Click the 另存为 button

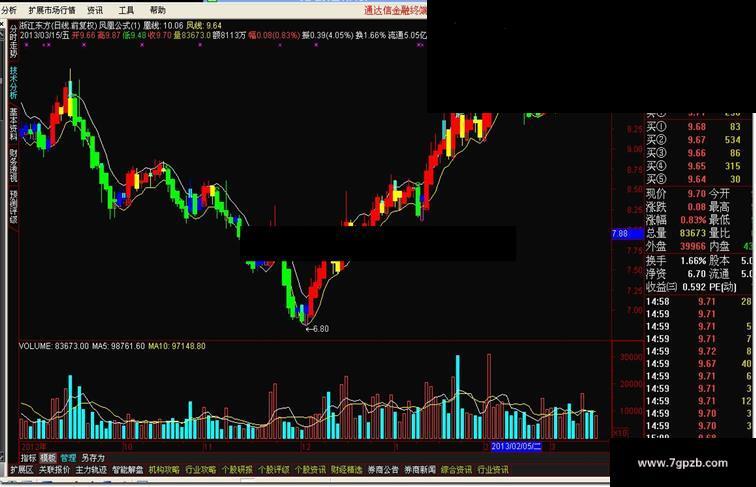93,458
